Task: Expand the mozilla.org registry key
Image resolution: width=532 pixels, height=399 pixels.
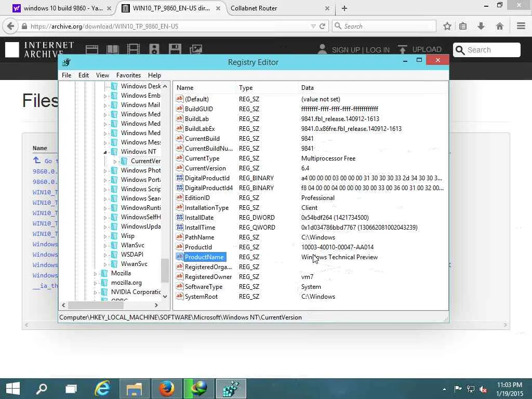Action: pyautogui.click(x=96, y=283)
